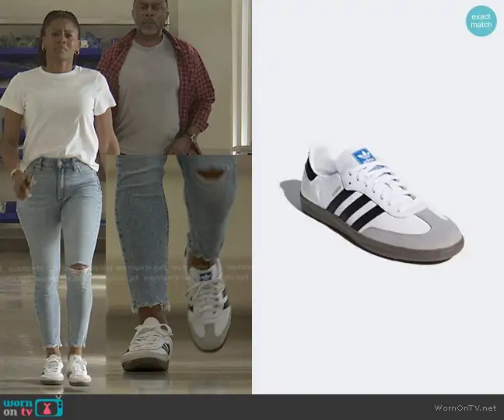The height and width of the screenshot is (420, 504).
Task: Click the teal "exact match" badge
Action: (x=481, y=21)
